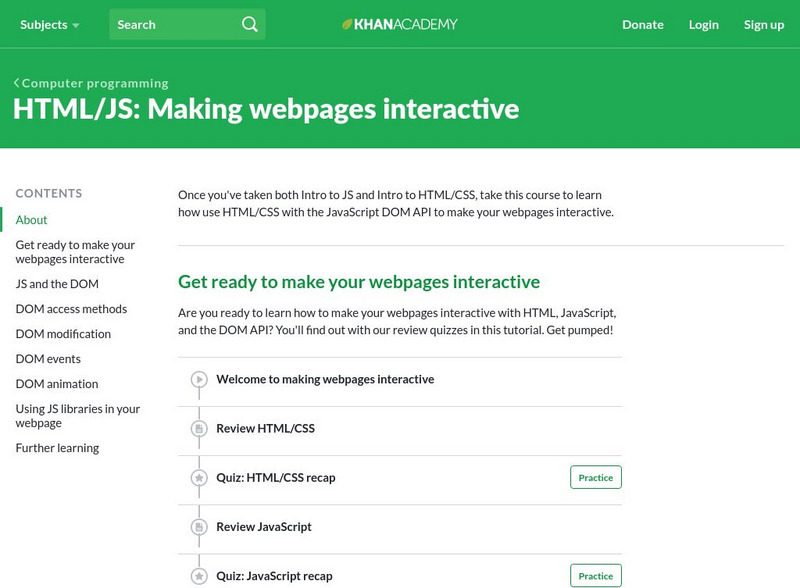Viewport: 800px width, 588px height.
Task: Select Further learning in contents
Action: [57, 448]
